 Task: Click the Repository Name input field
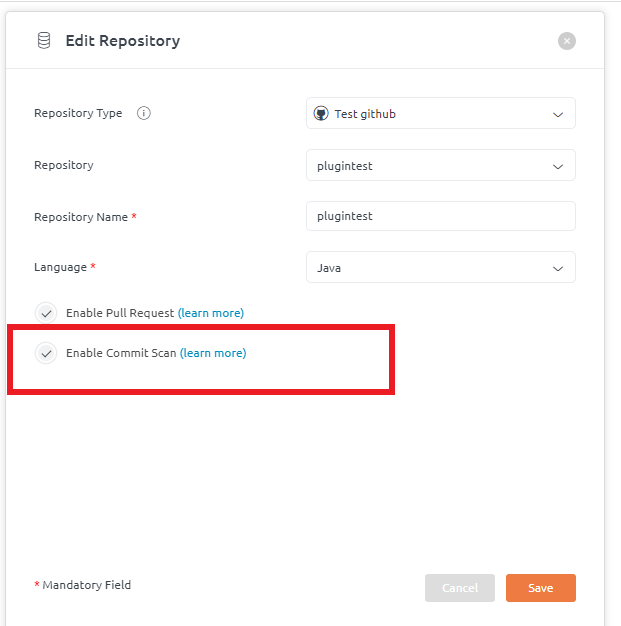coord(441,216)
